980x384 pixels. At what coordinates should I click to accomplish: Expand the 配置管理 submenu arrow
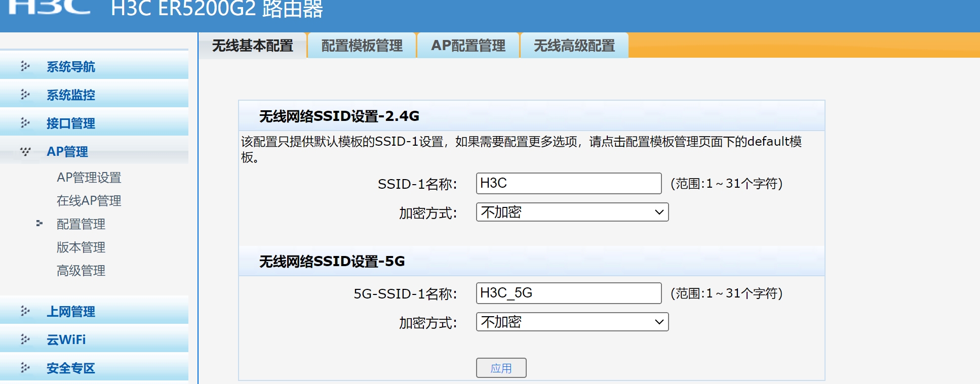click(40, 223)
